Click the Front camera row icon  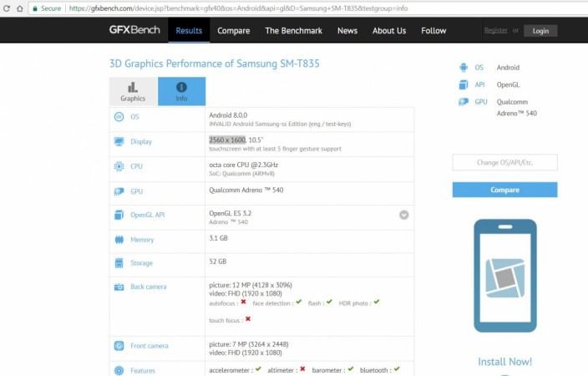pyautogui.click(x=119, y=346)
